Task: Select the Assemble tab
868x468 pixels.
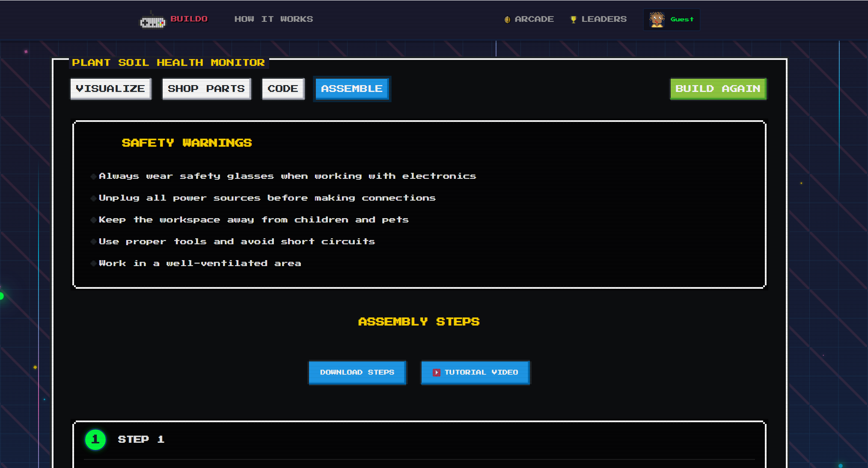Action: [351, 89]
